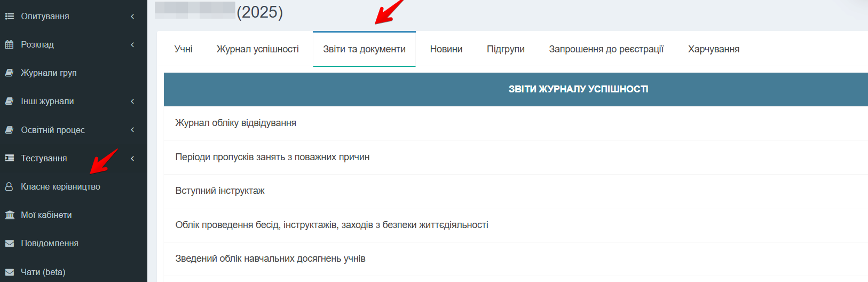Screen dimensions: 868x282
Task: Expand the Опитування submenu chevron
Action: tap(132, 17)
